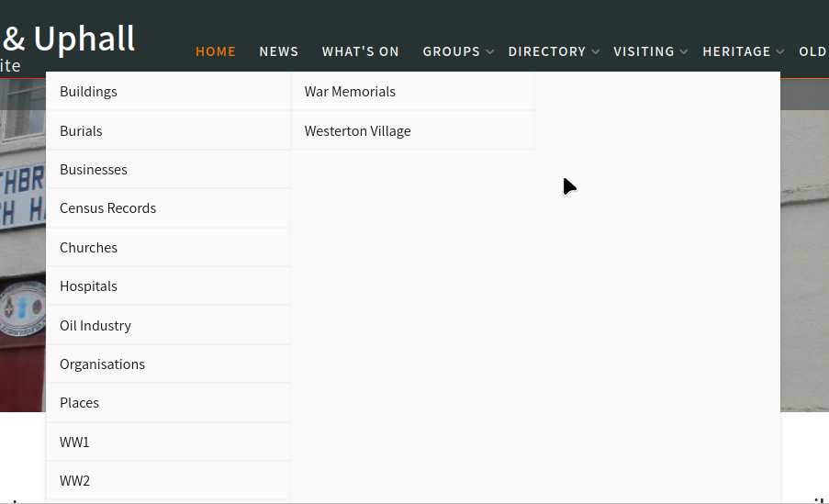Open the News menu item
The height and width of the screenshot is (504, 829).
pyautogui.click(x=279, y=51)
